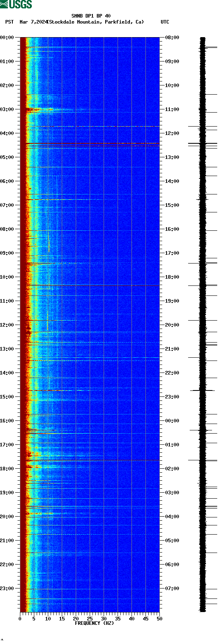Image resolution: width=220 pixels, height=644 pixels.
Task: Click the 03:00 PST time label
Action: (x=7, y=109)
